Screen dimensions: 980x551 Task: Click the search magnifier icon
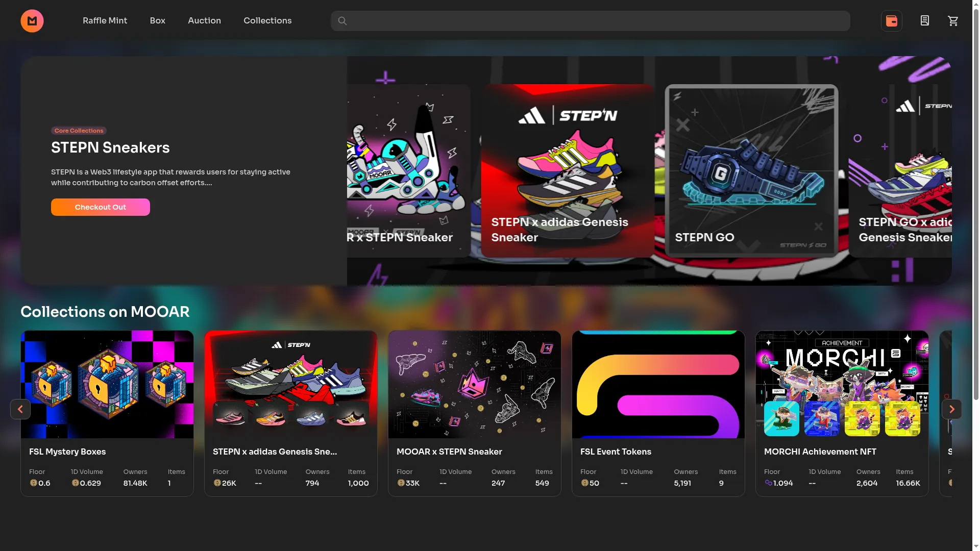point(342,21)
